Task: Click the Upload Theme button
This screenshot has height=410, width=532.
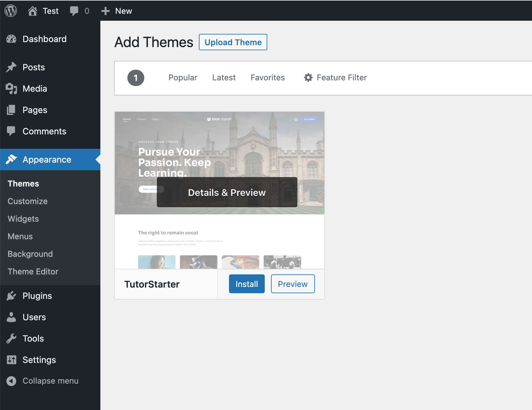Action: pos(233,42)
